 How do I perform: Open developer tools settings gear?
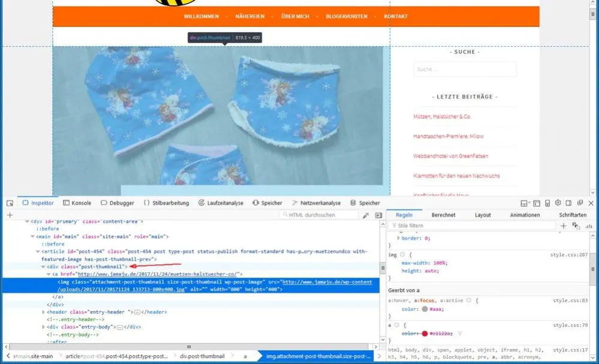(558, 203)
